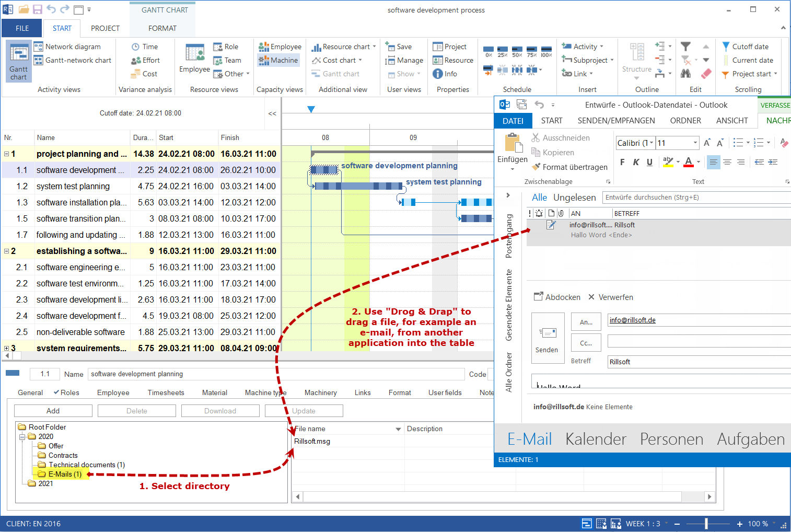Select Gantt-network chart view

(x=72, y=60)
